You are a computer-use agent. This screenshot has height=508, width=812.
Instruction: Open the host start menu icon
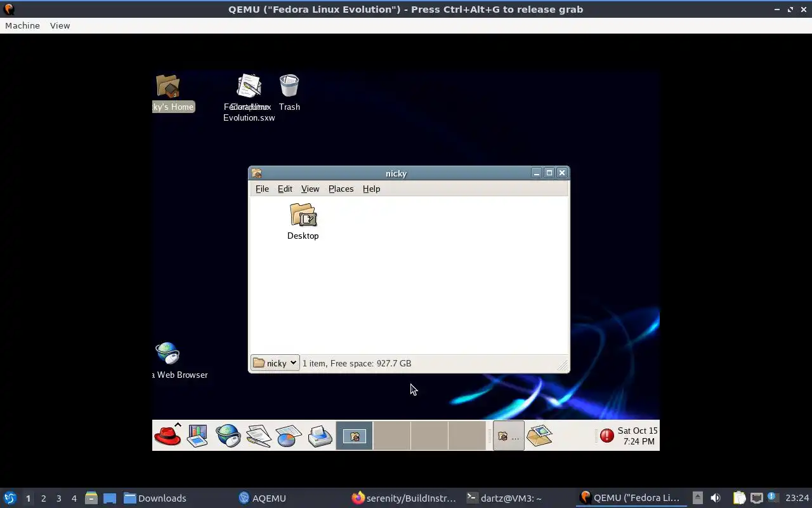(x=10, y=498)
